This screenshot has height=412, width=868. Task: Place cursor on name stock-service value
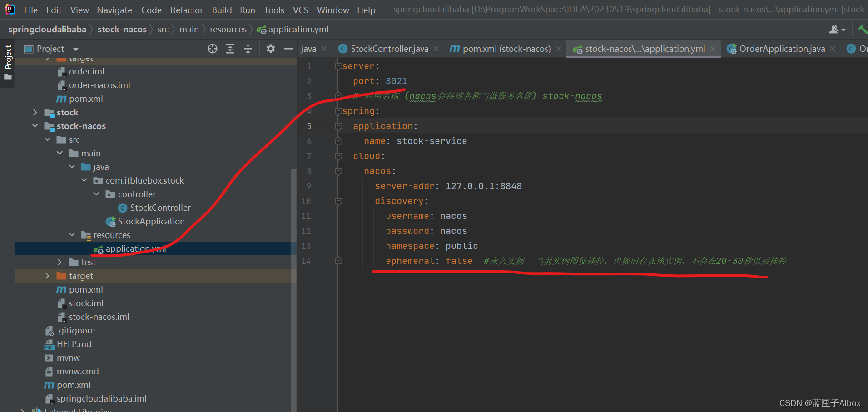pyautogui.click(x=432, y=141)
